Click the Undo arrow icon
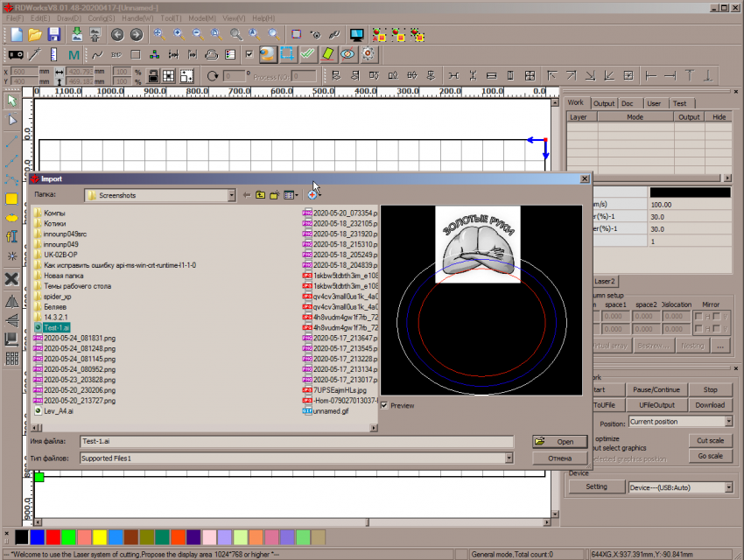 tap(117, 35)
